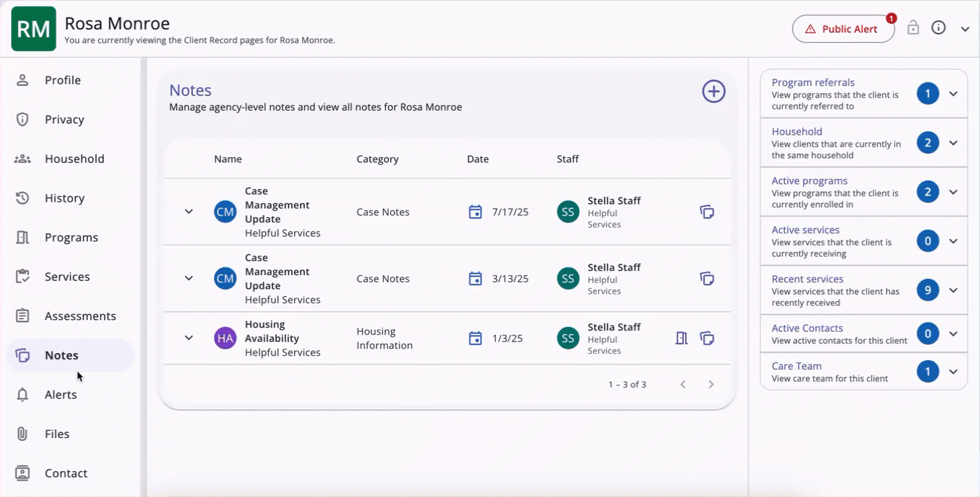
Task: Expand the Household panel chevron
Action: (953, 143)
